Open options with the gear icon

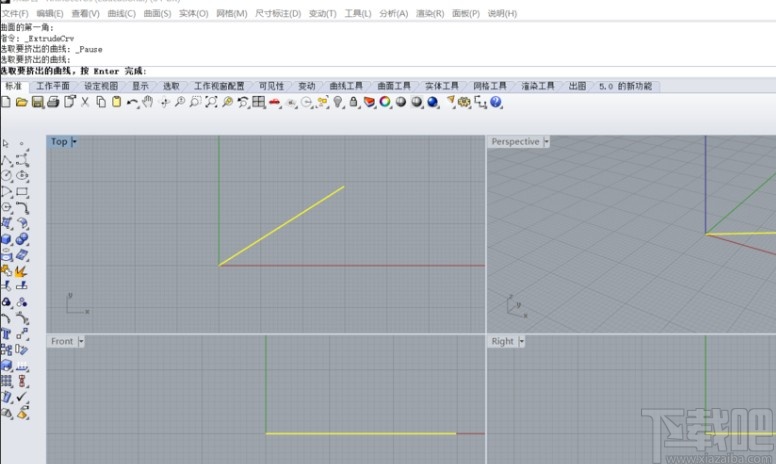464,102
